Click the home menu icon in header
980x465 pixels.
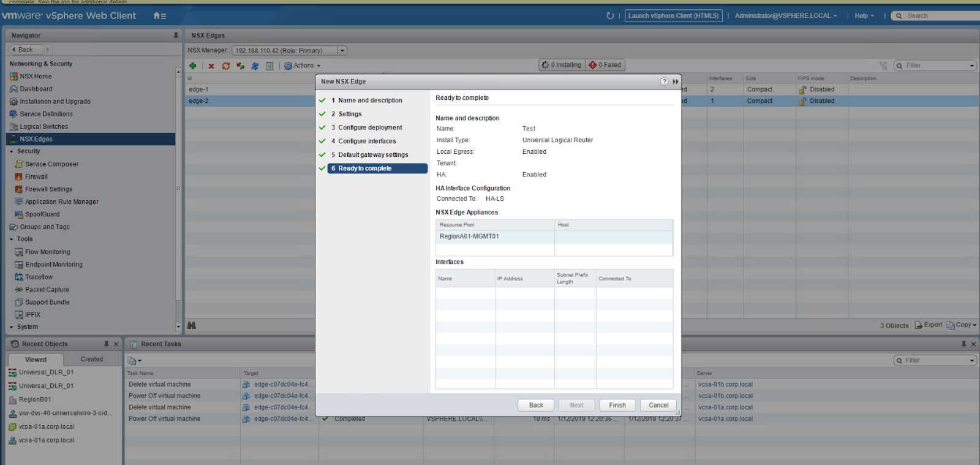pyautogui.click(x=159, y=16)
